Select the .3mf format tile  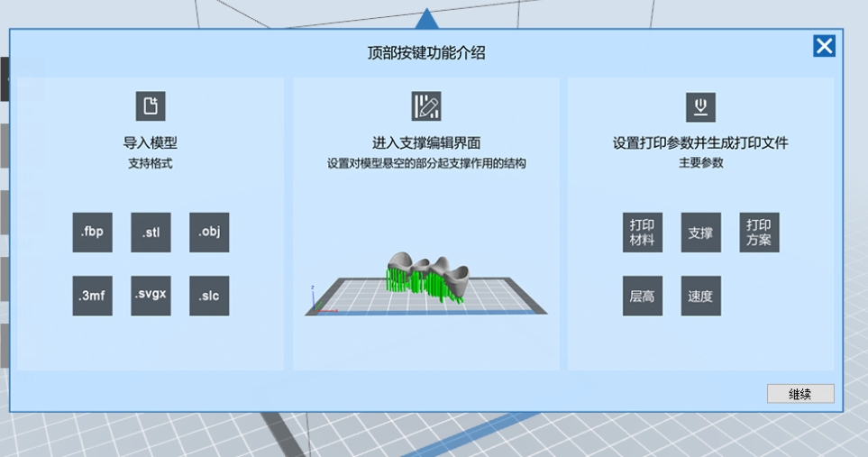[x=93, y=296]
